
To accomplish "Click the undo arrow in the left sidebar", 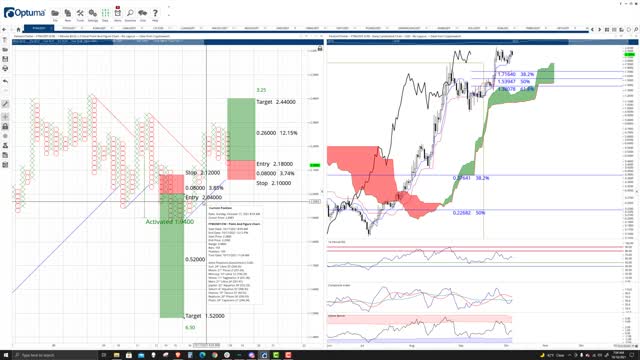I will tap(5, 82).
